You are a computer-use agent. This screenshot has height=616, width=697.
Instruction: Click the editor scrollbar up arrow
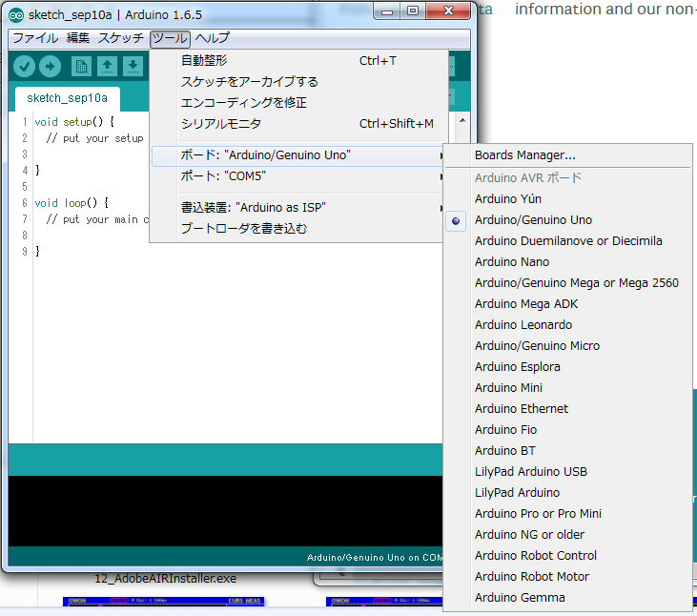coord(462,120)
